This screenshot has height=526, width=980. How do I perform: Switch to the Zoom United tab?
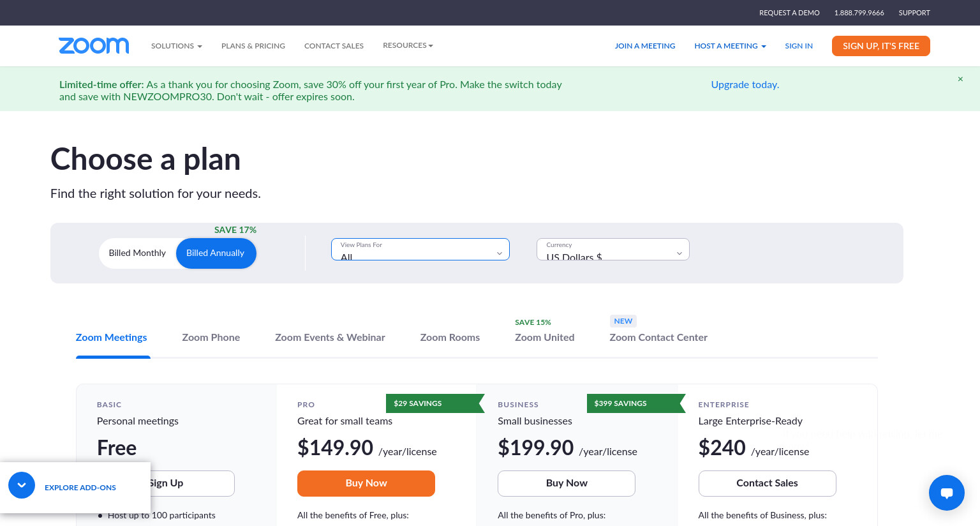pyautogui.click(x=545, y=338)
